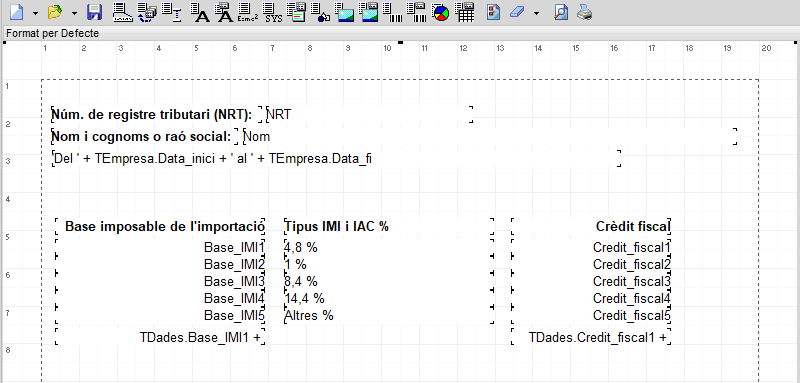
Task: Select the static image tool
Action: [x=345, y=12]
